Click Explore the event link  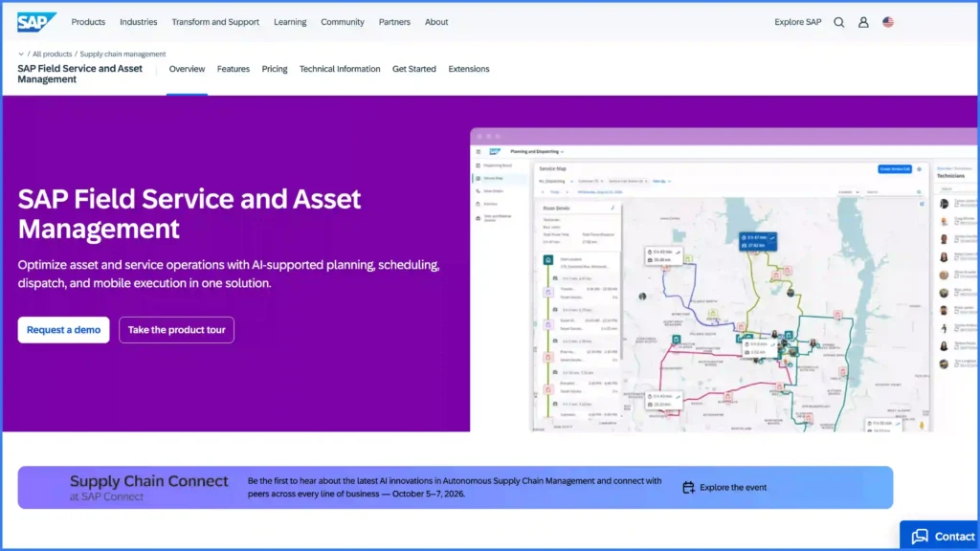point(732,487)
